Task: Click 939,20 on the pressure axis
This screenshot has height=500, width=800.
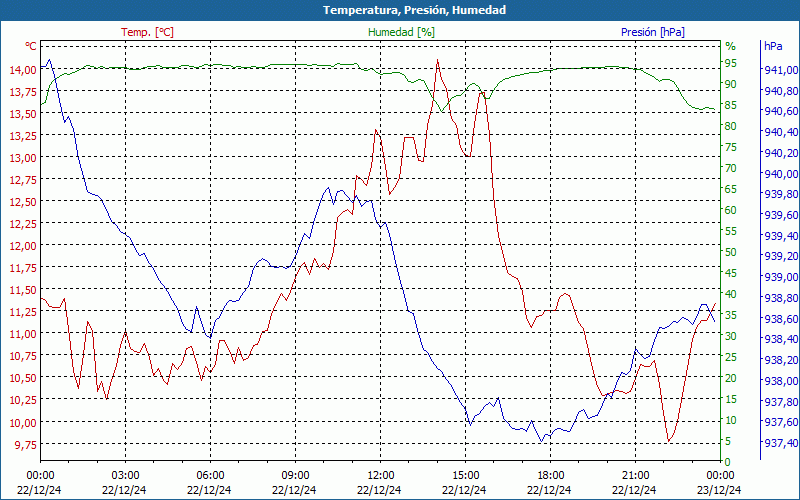Action: [780, 256]
